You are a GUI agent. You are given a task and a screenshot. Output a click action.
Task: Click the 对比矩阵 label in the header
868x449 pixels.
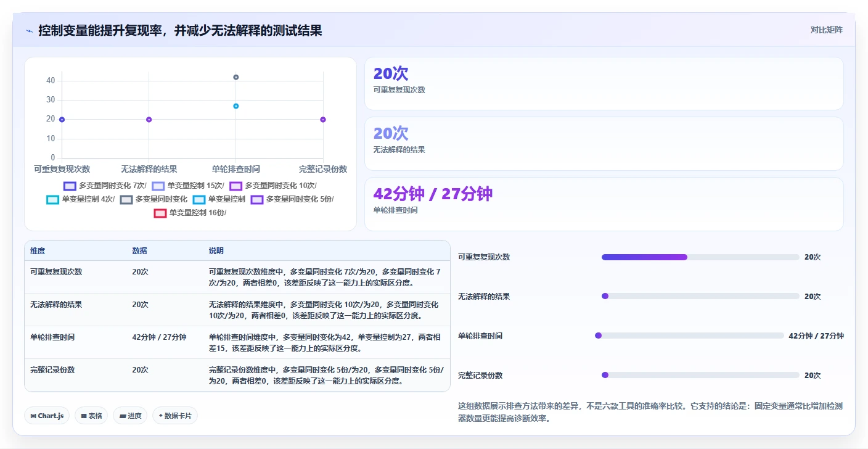point(826,30)
